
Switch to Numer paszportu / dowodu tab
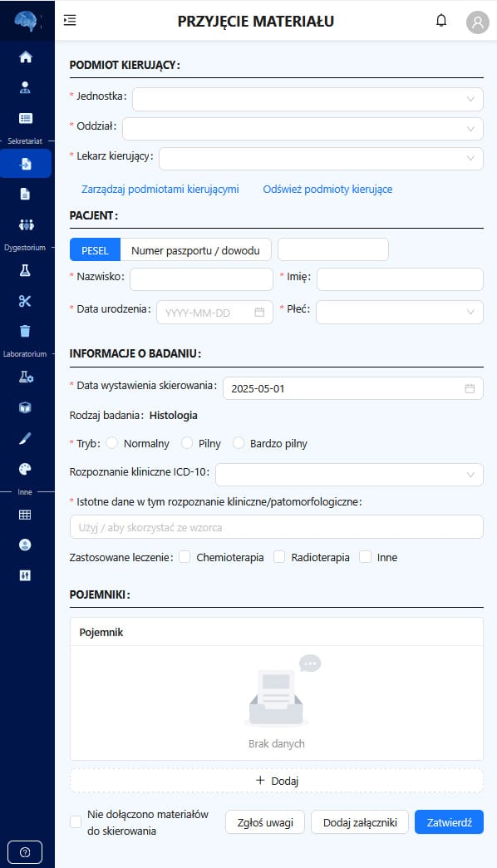coord(195,249)
